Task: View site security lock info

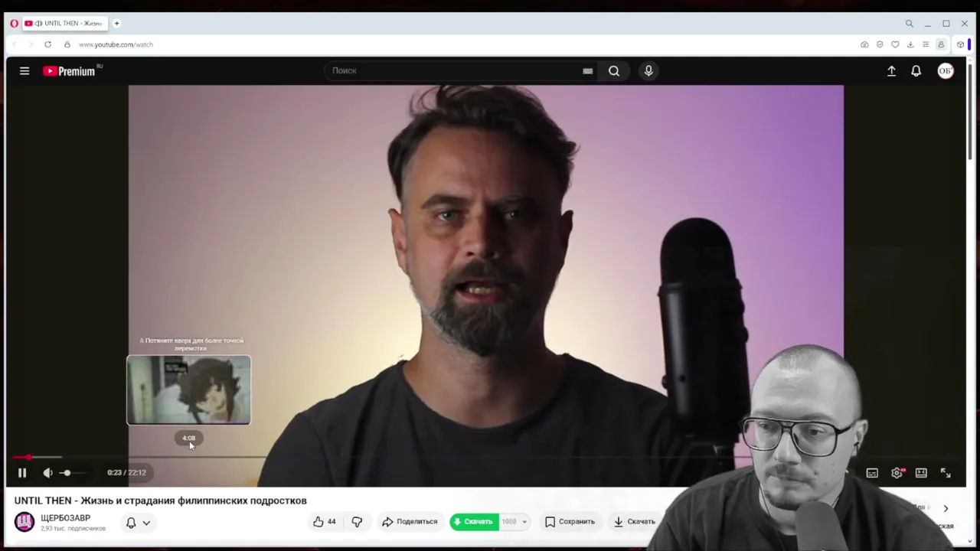Action: tap(67, 44)
